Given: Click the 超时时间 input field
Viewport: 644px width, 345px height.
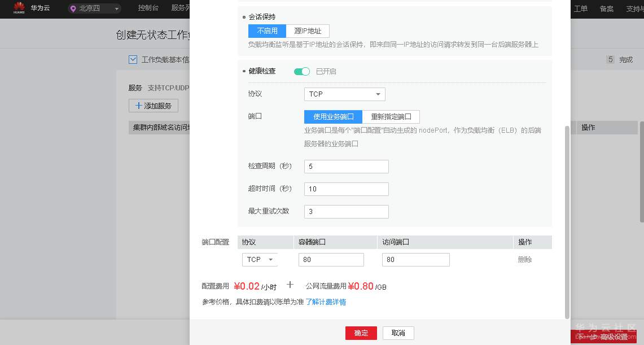Looking at the screenshot, I should click(x=346, y=189).
